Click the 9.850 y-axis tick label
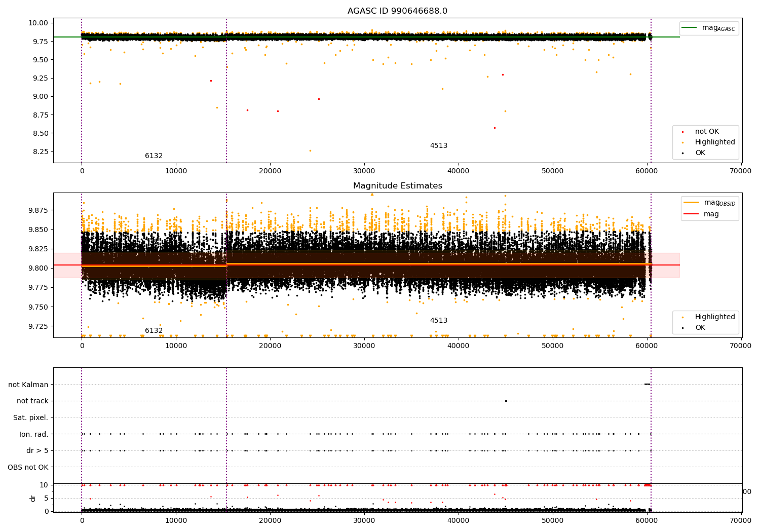 click(38, 230)
